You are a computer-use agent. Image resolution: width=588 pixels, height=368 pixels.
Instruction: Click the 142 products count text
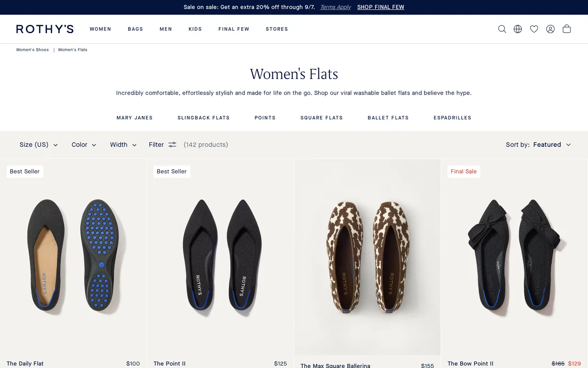point(206,144)
